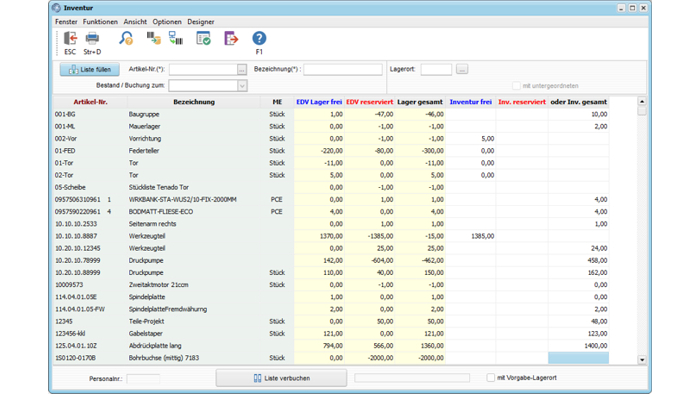Image resolution: width=700 pixels, height=394 pixels.
Task: Click the purple export arrow icon
Action: tap(231, 39)
